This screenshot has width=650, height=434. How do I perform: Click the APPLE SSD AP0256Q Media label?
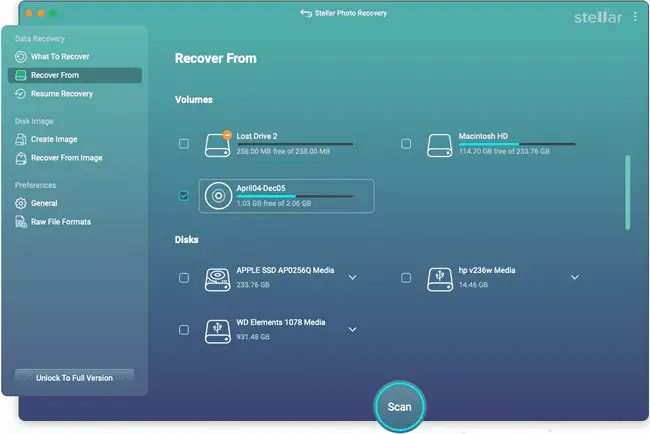click(x=285, y=270)
